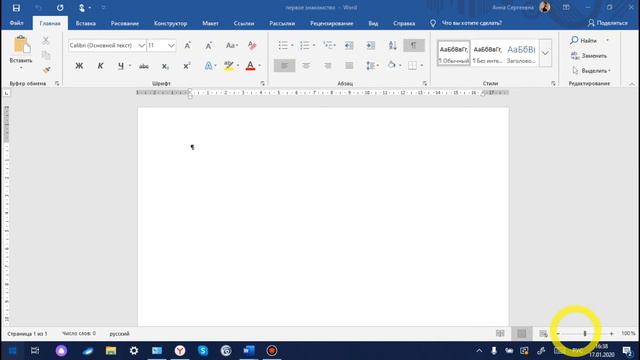Image resolution: width=640 pixels, height=360 pixels.
Task: Toggle strikethrough (abc) formatting
Action: click(144, 66)
